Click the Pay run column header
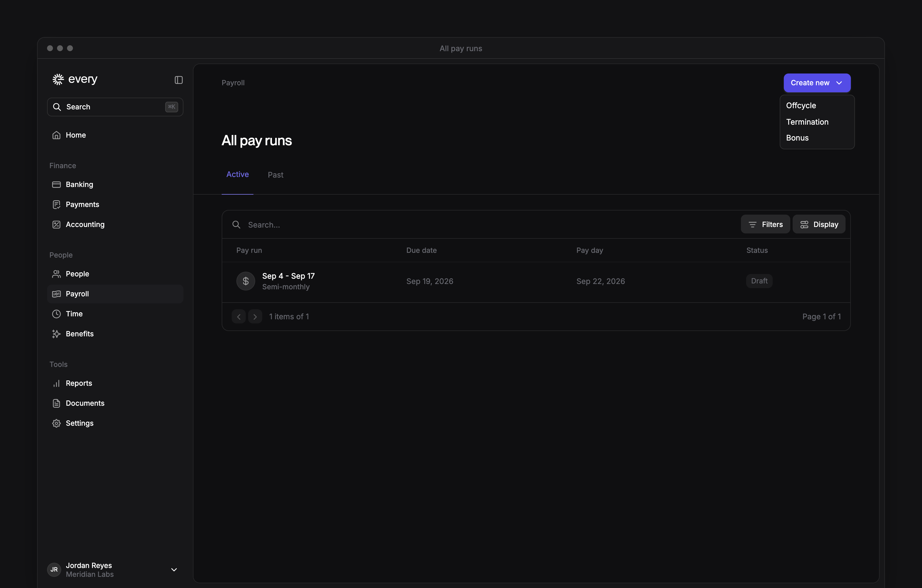The width and height of the screenshot is (922, 588). pos(249,250)
